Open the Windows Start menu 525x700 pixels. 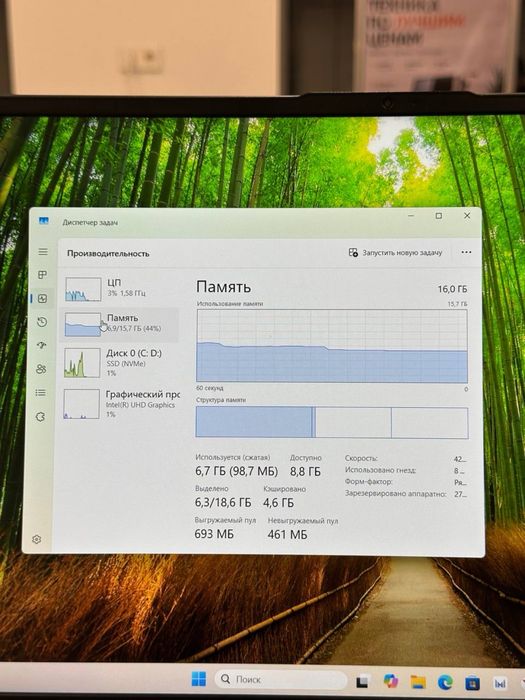199,679
